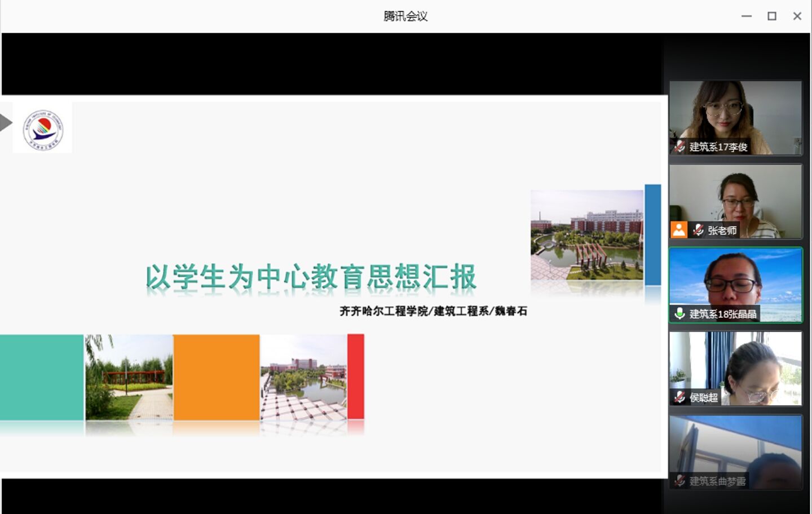This screenshot has width=812, height=514.
Task: Close the 腾讯会议 meeting window
Action: click(797, 16)
